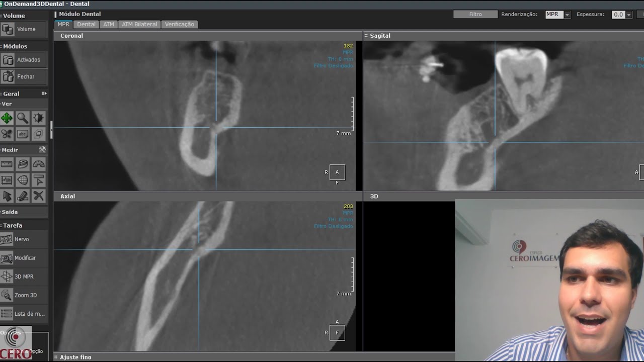Collapse the Tarefa section
The width and height of the screenshot is (644, 362).
click(x=12, y=225)
